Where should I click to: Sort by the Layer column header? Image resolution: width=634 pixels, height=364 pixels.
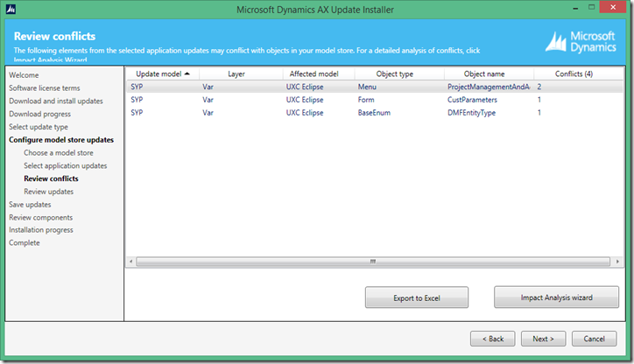pos(236,73)
